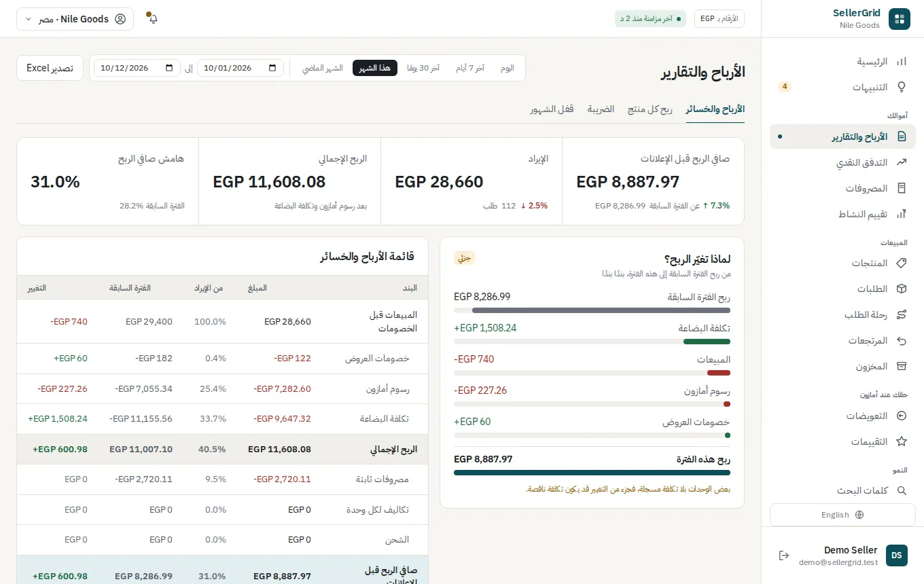
Task: Switch to ربح كل منتج tab
Action: pyautogui.click(x=650, y=109)
